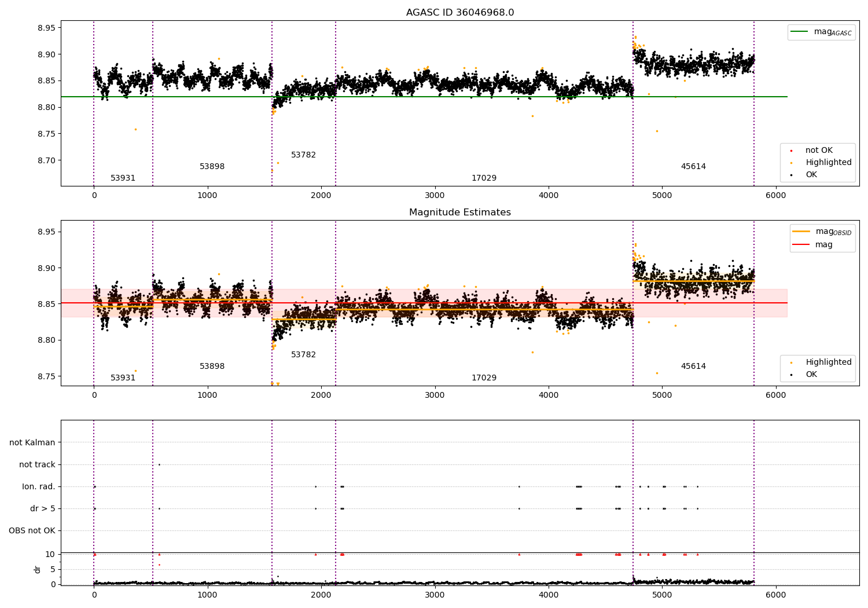Click x-tick 6000 under the top plot
Screen dimensions: 868x608
[x=775, y=196]
